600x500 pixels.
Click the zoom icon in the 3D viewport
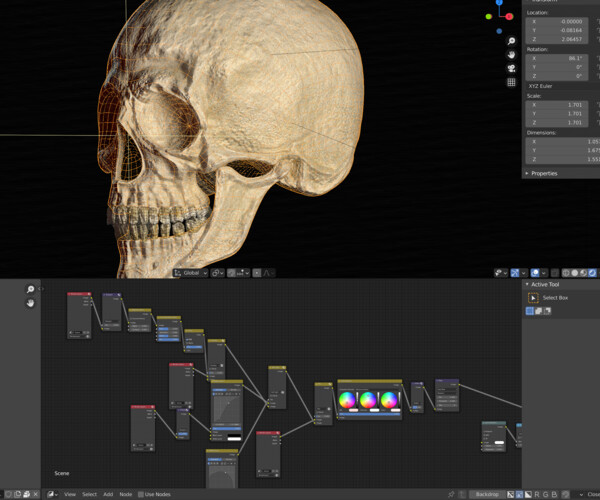tap(511, 41)
